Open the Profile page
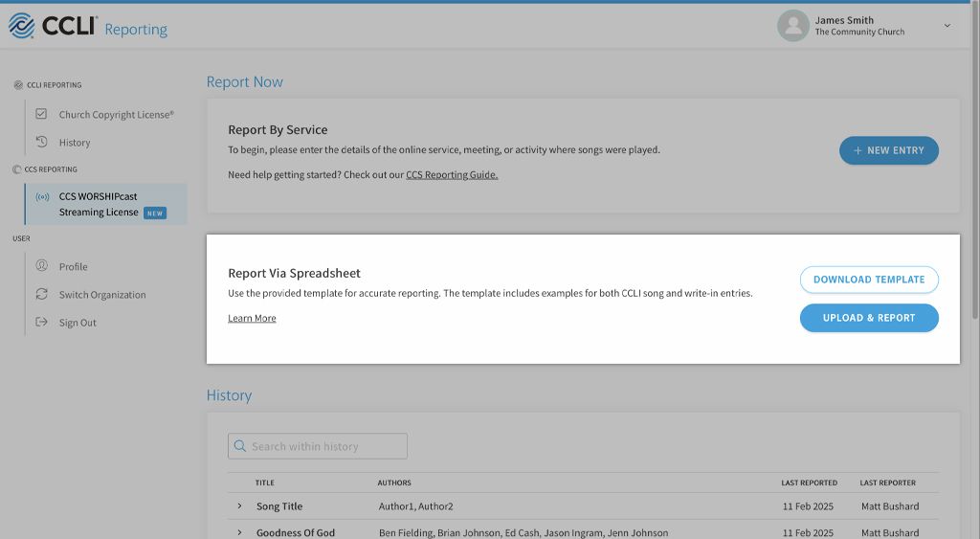The width and height of the screenshot is (980, 539). 73,266
